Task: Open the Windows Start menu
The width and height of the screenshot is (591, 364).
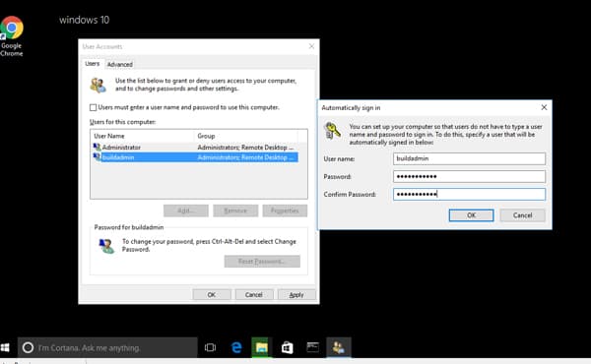Action: pos(5,347)
